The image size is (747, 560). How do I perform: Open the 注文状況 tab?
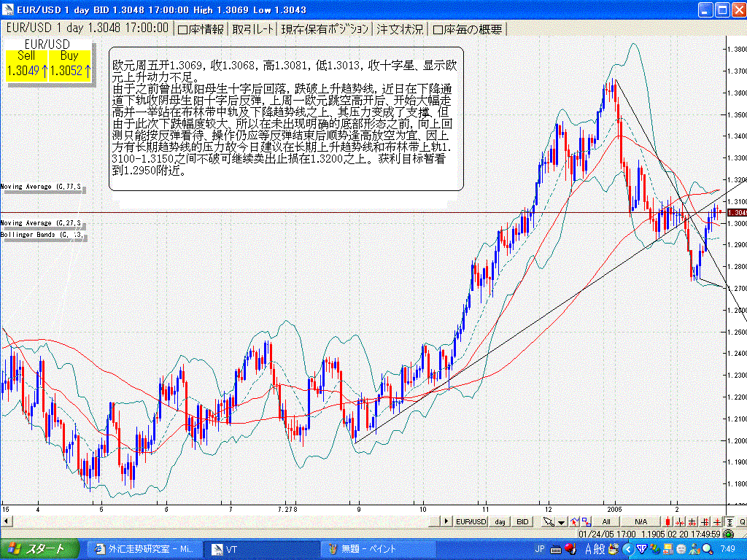pos(400,29)
